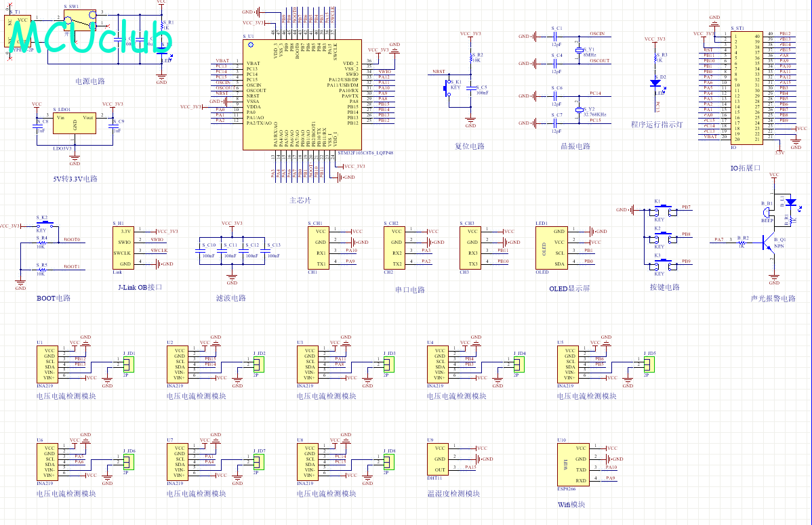812x525 pixels.
Task: Click the B_B1 buzzer symbol
Action: click(x=767, y=213)
